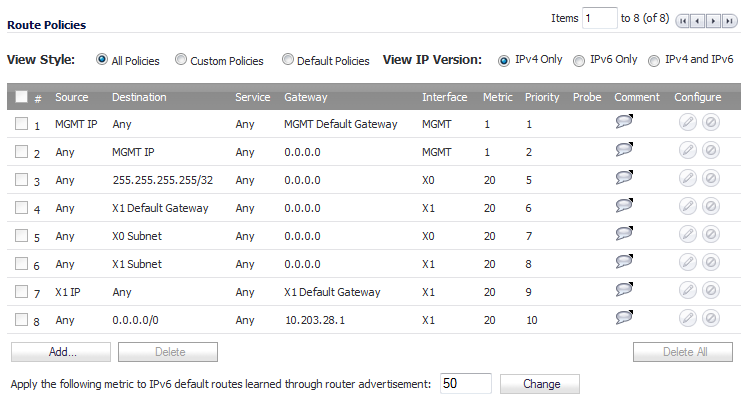The height and width of the screenshot is (399, 747).
Task: Go to first page arrow
Action: click(683, 21)
